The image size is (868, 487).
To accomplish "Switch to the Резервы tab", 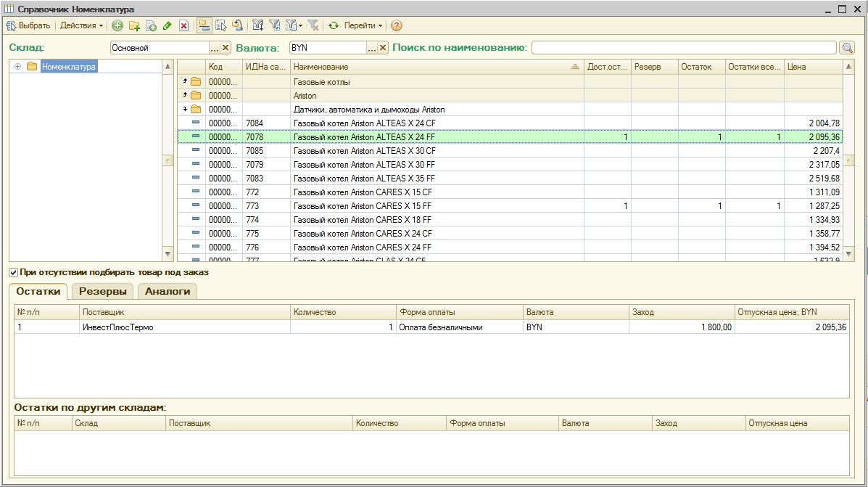I will (x=102, y=291).
